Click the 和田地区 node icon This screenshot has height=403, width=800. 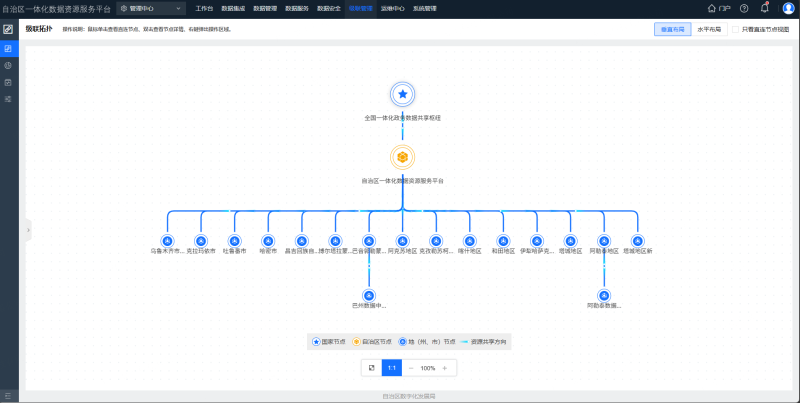503,241
